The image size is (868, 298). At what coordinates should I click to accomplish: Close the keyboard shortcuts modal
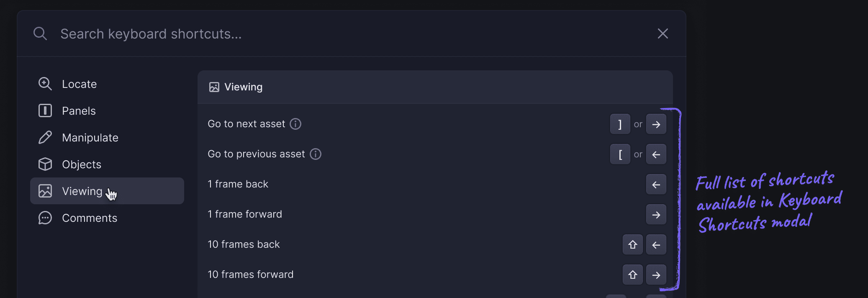pyautogui.click(x=662, y=33)
